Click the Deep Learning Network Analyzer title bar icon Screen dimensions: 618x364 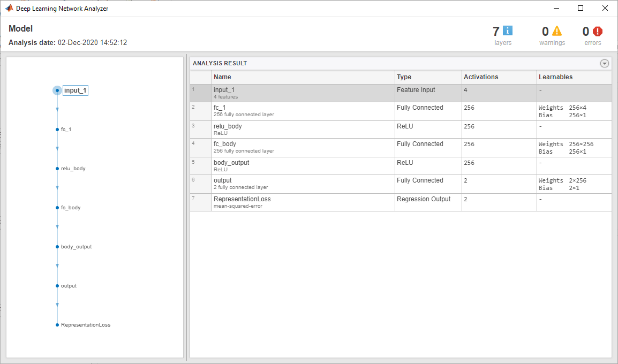(7, 8)
